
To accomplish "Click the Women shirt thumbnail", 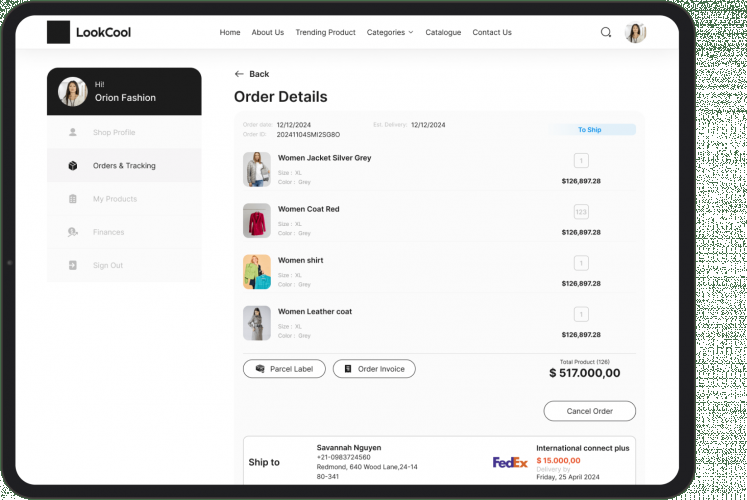I will point(257,272).
